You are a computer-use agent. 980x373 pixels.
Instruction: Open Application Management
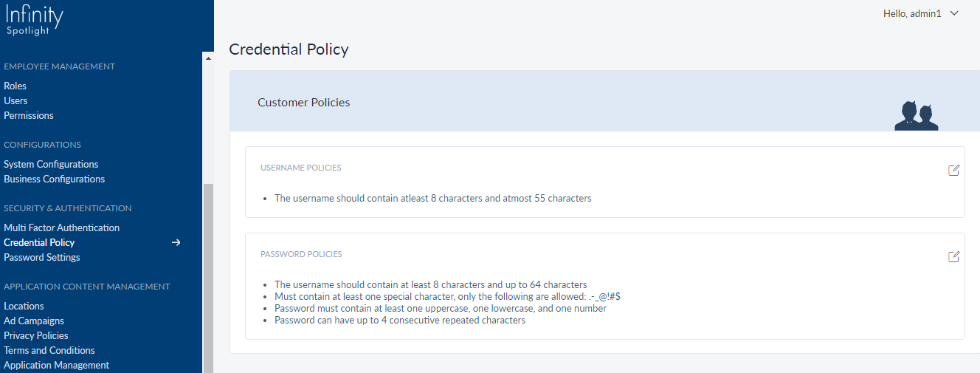click(56, 365)
